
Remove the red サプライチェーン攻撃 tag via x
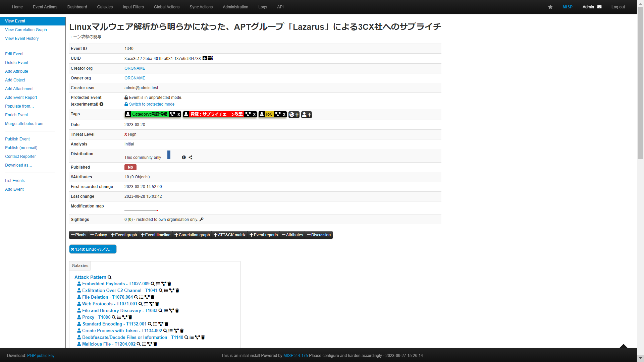pos(254,114)
